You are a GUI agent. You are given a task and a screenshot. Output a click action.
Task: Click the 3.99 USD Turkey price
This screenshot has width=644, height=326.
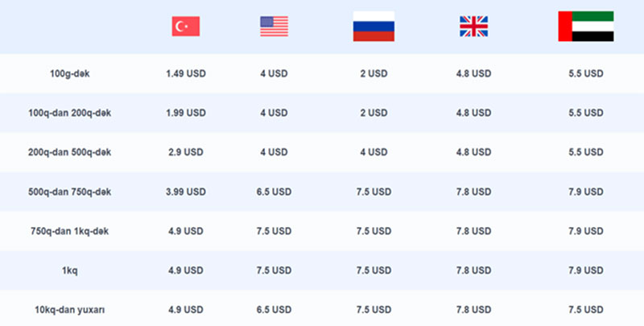click(186, 192)
